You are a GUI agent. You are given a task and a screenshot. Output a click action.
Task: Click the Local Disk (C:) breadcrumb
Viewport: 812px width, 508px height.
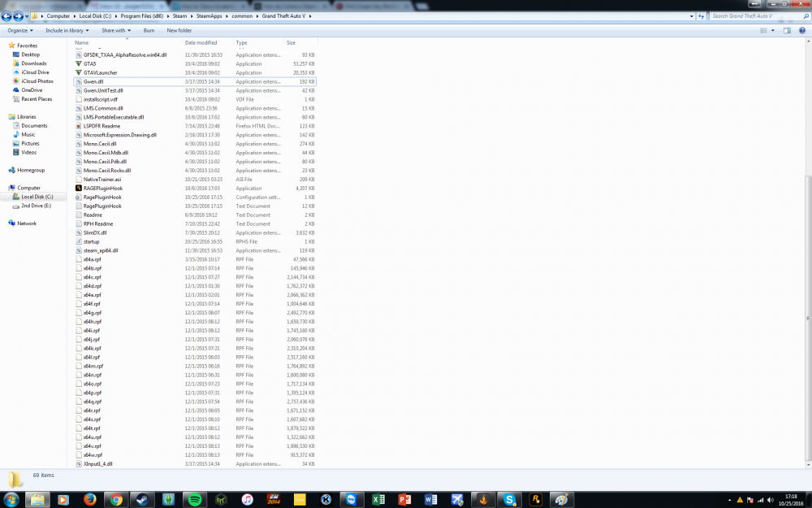(x=95, y=16)
